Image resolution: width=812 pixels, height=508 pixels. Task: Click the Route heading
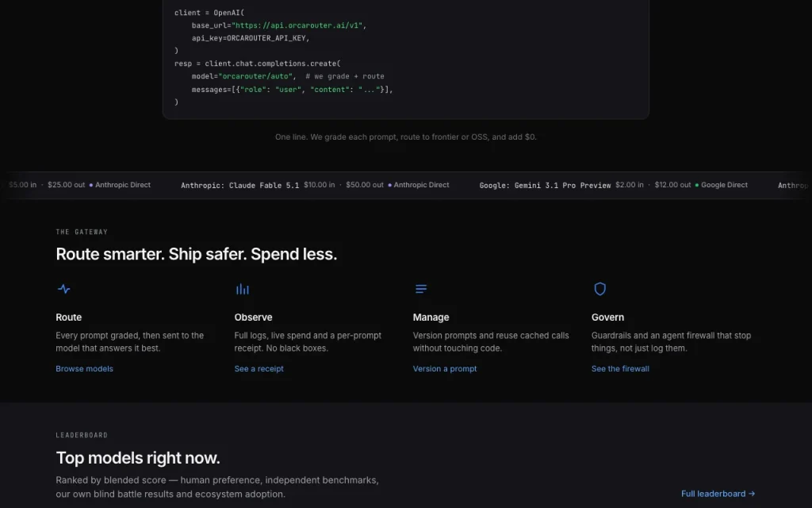69,317
